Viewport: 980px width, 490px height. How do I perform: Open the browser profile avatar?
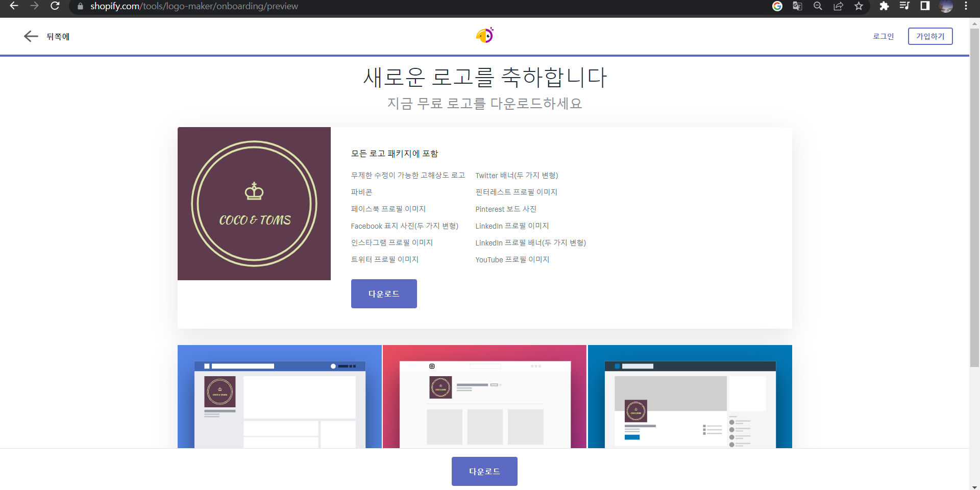click(947, 7)
